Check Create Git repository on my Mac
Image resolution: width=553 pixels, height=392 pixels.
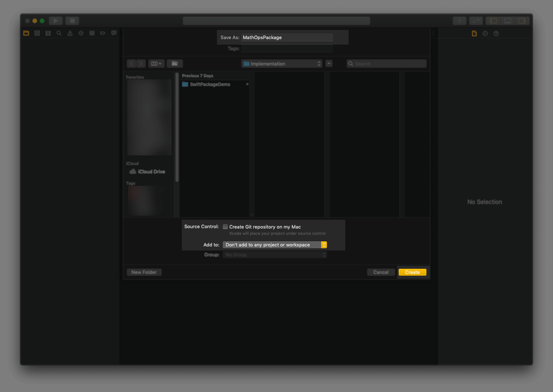tap(225, 227)
